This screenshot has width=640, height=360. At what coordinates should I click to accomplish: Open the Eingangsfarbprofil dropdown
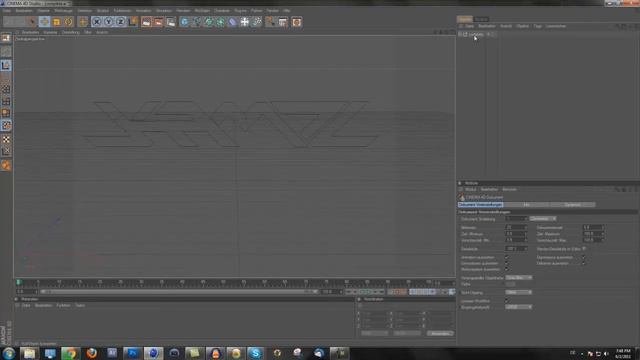pyautogui.click(x=518, y=307)
